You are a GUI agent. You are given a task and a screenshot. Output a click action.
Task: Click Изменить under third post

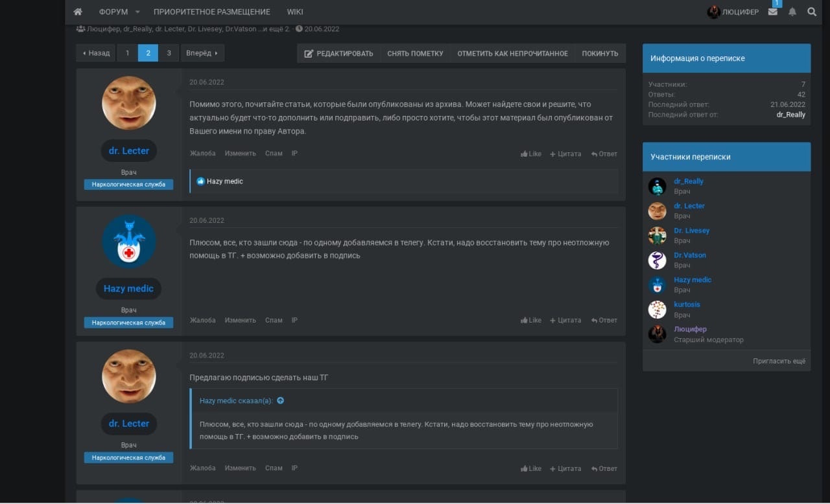tap(241, 468)
